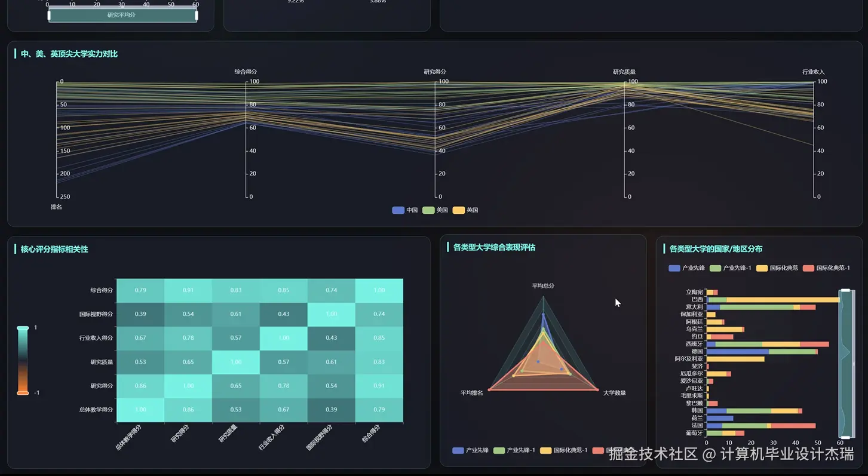Viewport: 868px width, 476px height.
Task: Click heatmap cell 1.00 in the 总体教学得分 row
Action: (x=140, y=410)
